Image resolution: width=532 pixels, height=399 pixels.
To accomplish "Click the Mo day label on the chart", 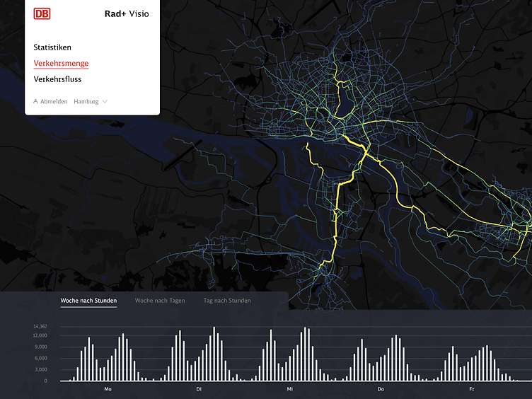I will point(108,389).
